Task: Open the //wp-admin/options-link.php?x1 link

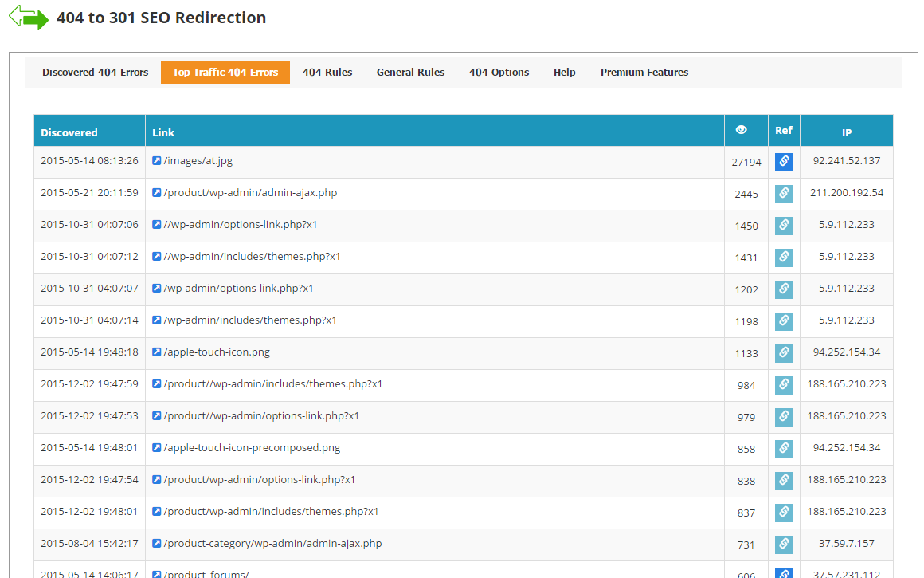Action: click(x=241, y=224)
